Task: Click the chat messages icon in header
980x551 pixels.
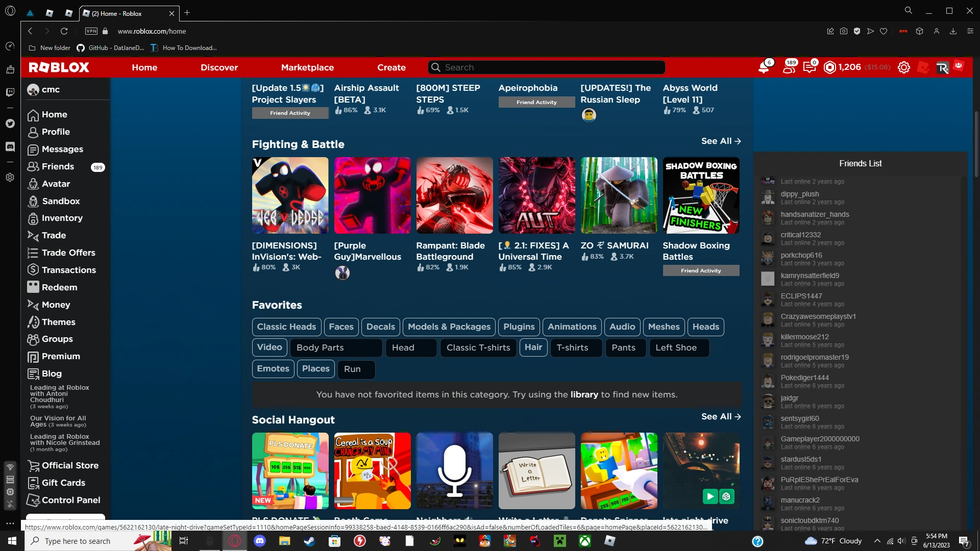Action: coord(810,67)
